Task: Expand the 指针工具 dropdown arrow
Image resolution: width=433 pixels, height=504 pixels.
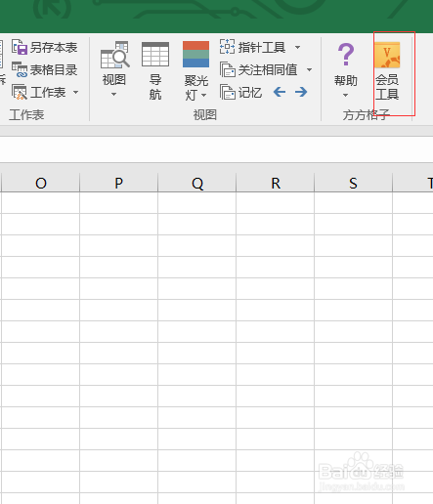Action: point(297,47)
